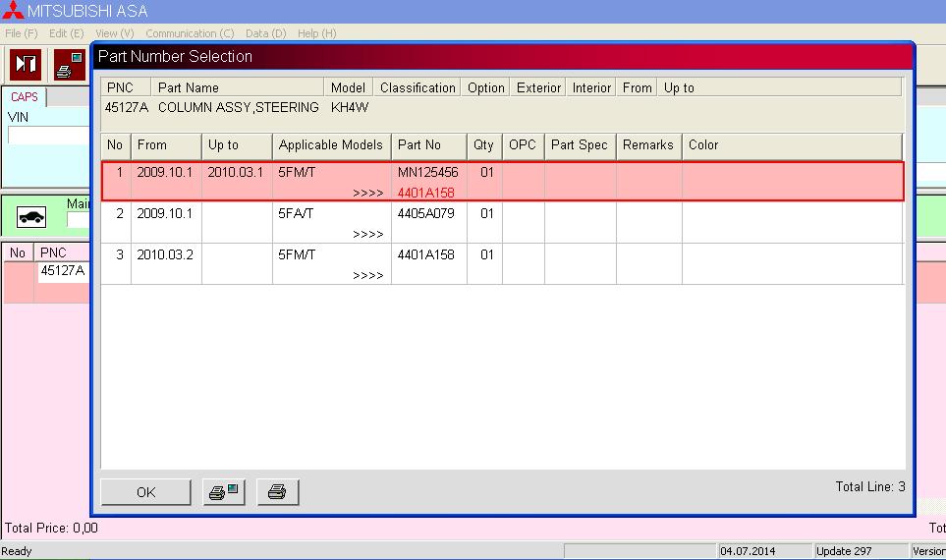Click the red superseding number 4401A158
The image size is (946, 560).
coord(425,194)
